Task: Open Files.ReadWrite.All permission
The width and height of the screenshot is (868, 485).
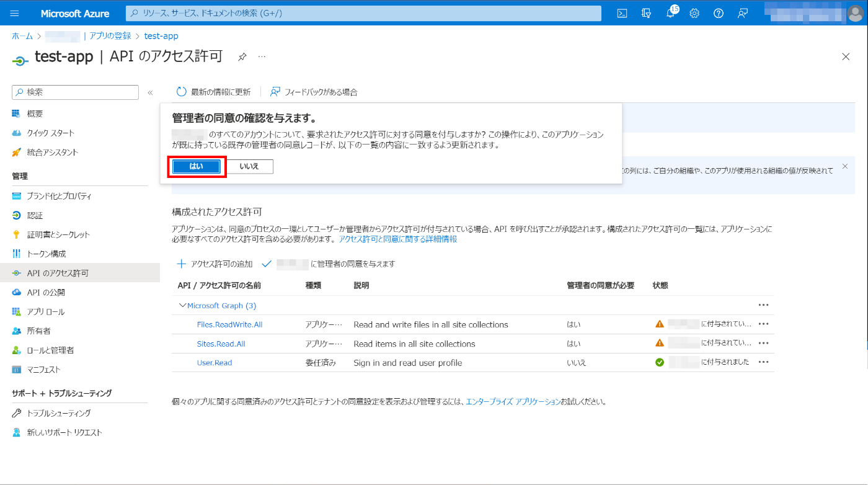Action: pyautogui.click(x=229, y=324)
